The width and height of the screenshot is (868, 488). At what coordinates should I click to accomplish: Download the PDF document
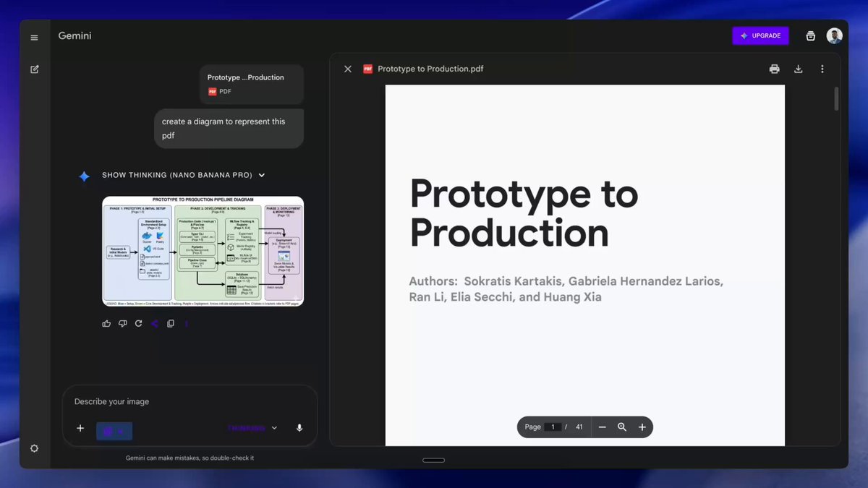(x=799, y=69)
